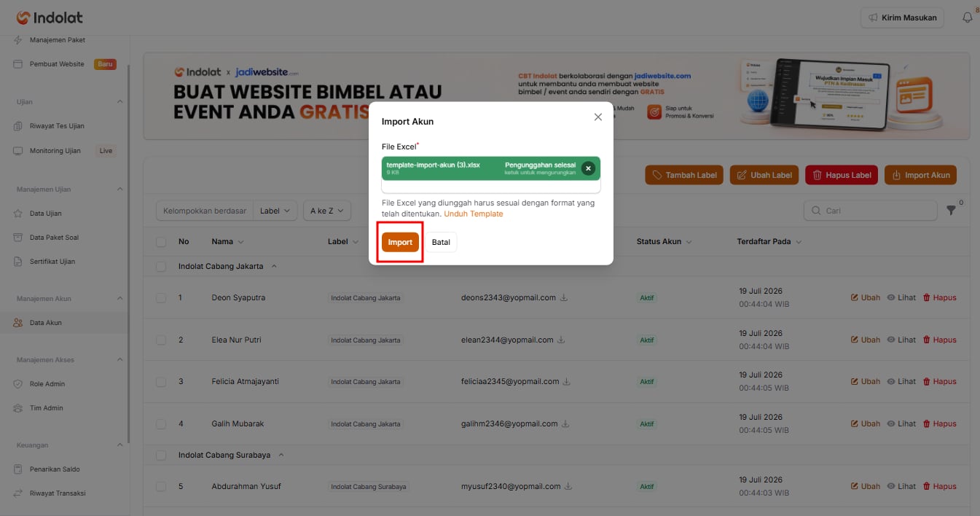Edit Deon Syaputra with Ubah
The width and height of the screenshot is (980, 516).
(x=866, y=297)
